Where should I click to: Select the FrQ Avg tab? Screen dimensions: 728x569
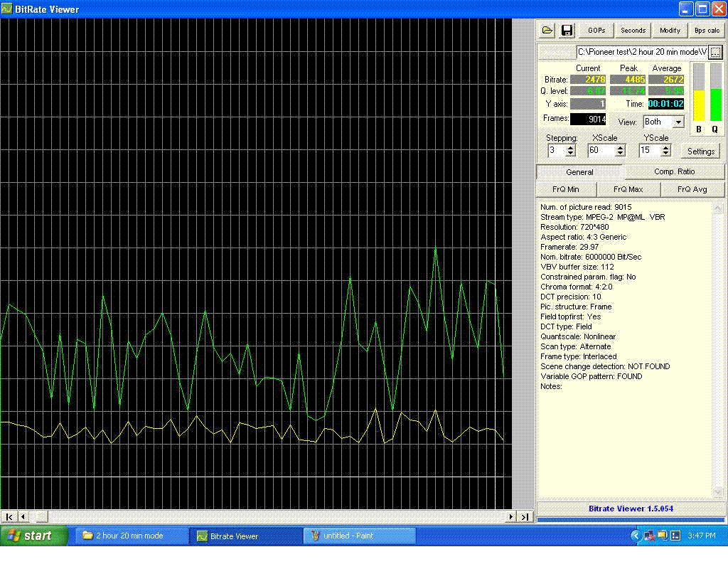[x=692, y=189]
